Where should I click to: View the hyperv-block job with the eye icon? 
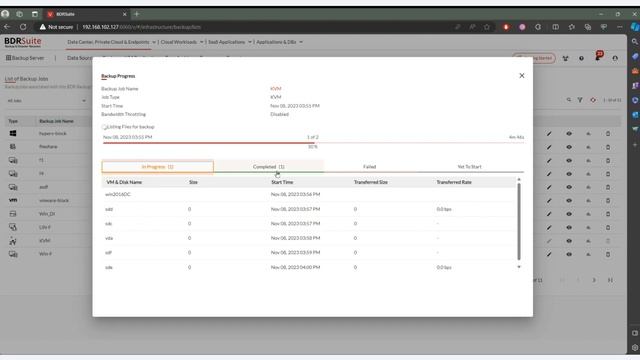569,134
